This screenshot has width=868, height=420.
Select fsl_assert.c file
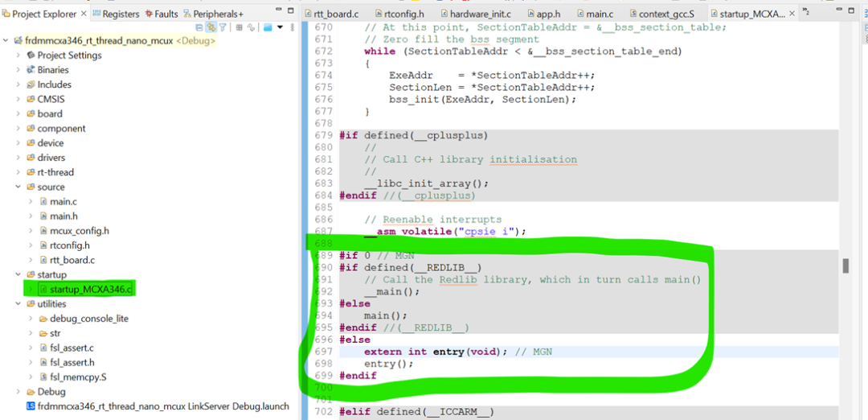click(72, 348)
